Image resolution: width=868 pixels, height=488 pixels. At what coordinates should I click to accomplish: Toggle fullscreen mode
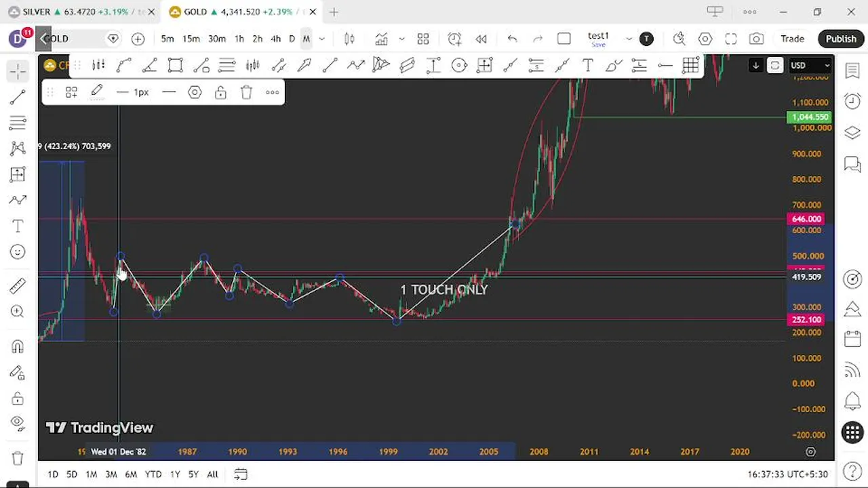tap(730, 39)
